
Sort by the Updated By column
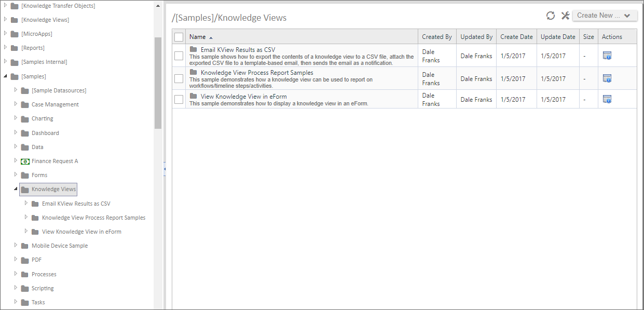[476, 37]
